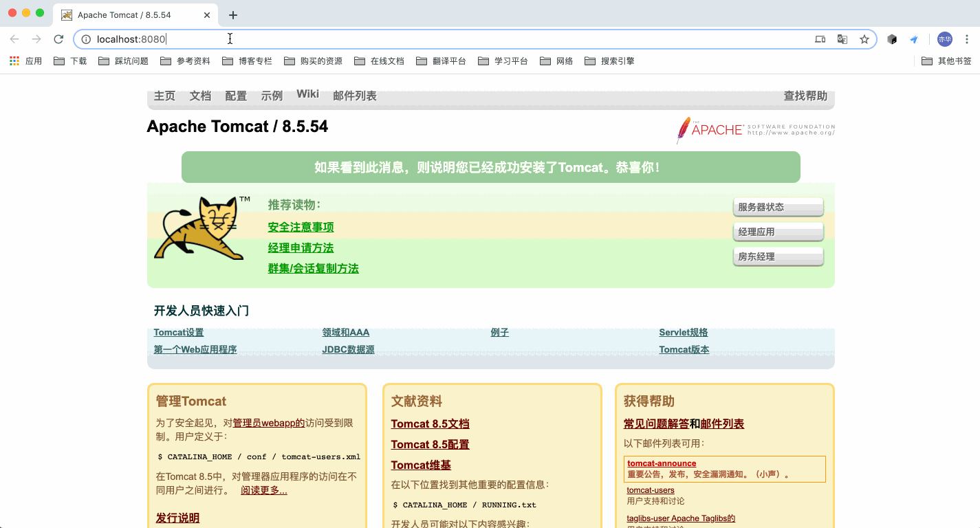Open 踩坑问题 bookmark folder
Screen dimensions: 980x528
tap(123, 61)
